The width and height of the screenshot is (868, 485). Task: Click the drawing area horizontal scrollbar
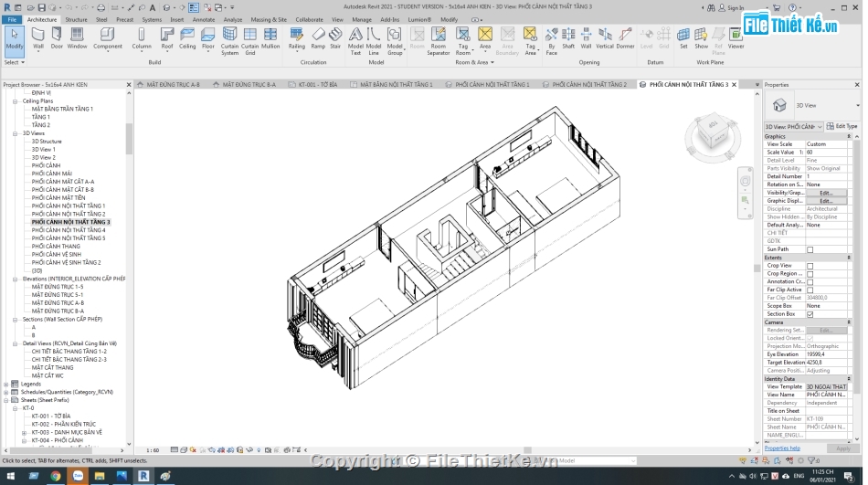[527, 450]
